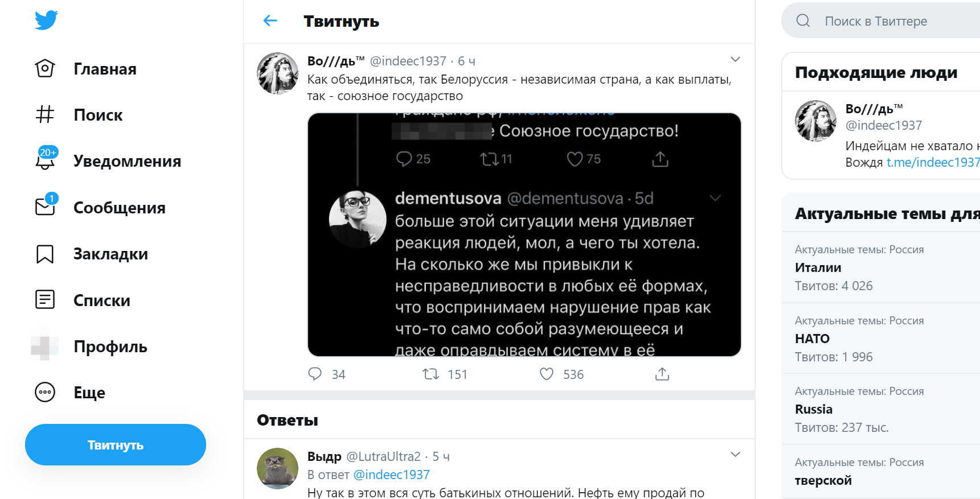Open Списки lists from sidebar

[x=101, y=300]
